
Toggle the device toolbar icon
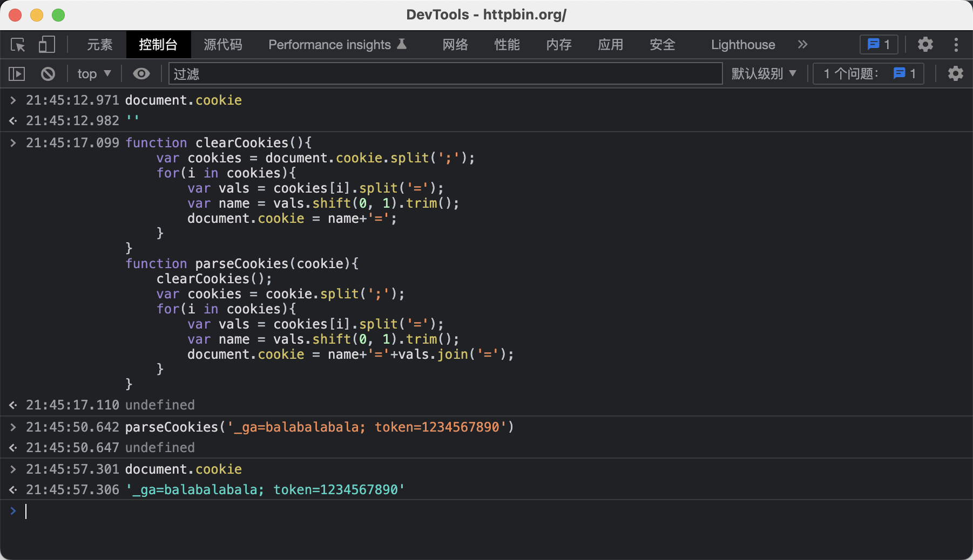[x=46, y=45]
